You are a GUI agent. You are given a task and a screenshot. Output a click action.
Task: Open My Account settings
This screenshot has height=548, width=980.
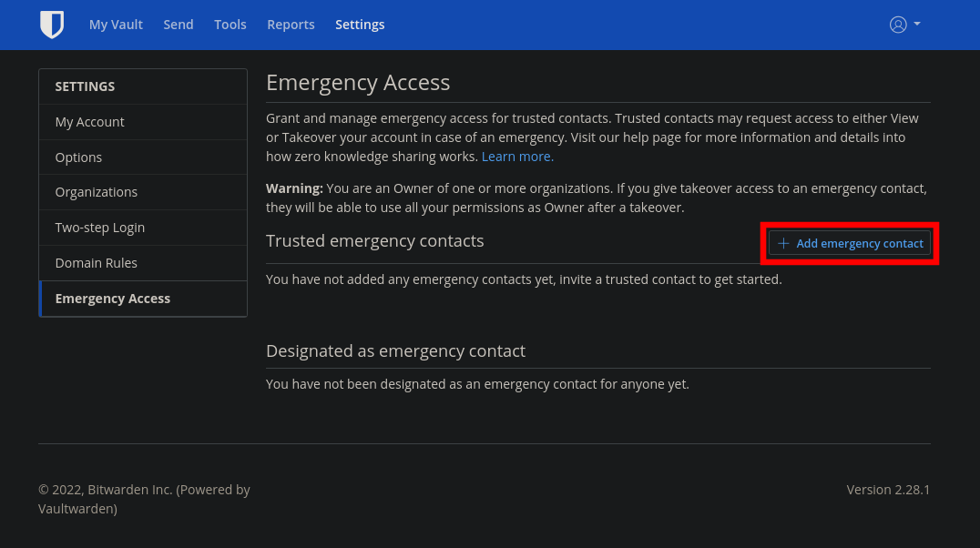(143, 122)
